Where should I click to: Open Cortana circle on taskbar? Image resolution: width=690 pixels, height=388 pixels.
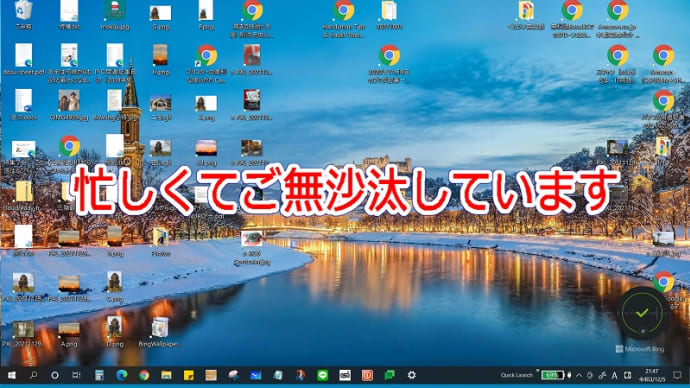coord(55,375)
